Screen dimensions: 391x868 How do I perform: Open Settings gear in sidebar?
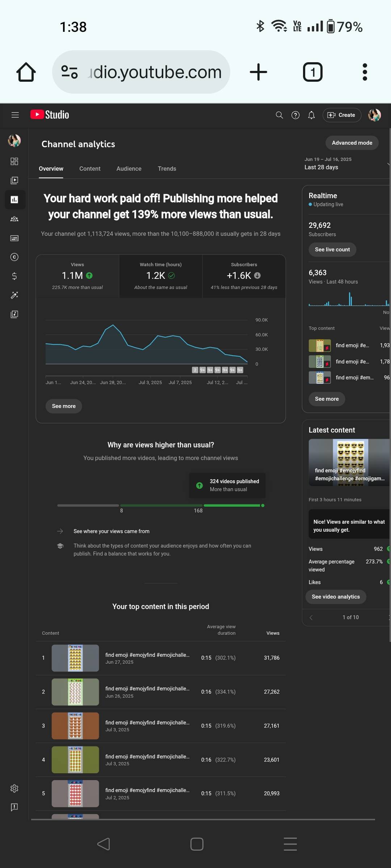coord(14,788)
